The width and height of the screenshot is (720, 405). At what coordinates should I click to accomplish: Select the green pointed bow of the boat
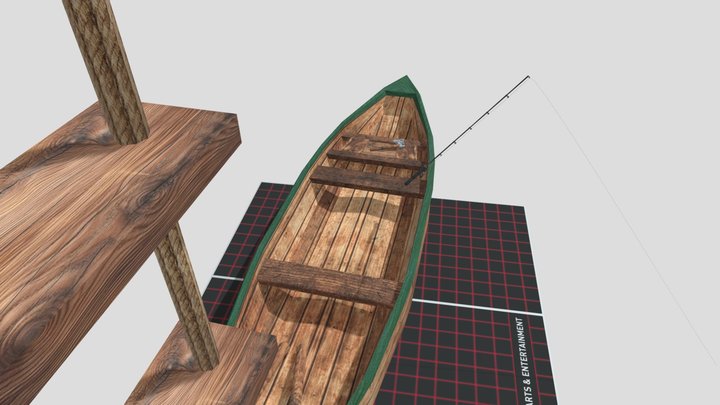point(405,87)
